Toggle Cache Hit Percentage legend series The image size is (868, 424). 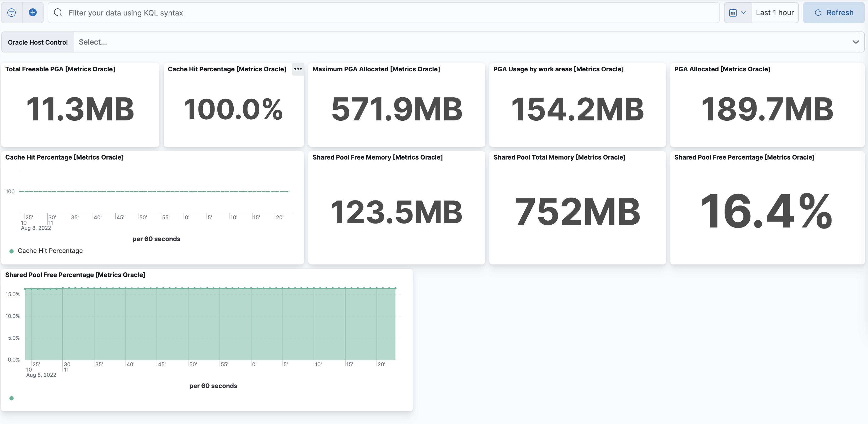click(x=50, y=251)
